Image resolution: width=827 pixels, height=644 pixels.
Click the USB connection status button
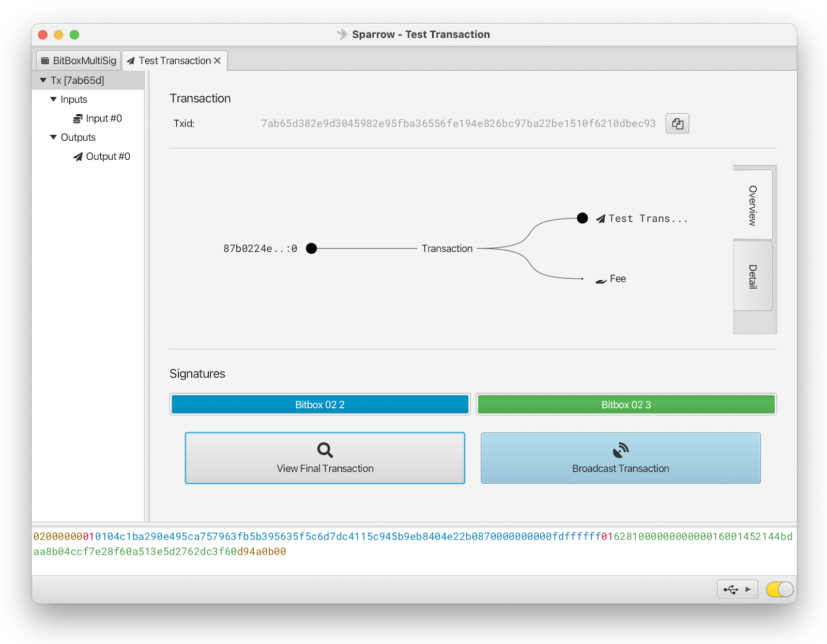pos(737,589)
